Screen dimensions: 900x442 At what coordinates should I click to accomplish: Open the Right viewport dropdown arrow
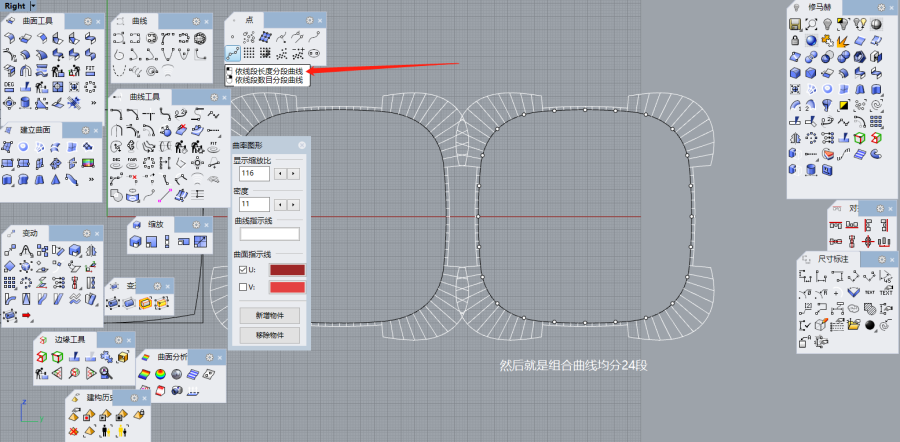point(33,6)
